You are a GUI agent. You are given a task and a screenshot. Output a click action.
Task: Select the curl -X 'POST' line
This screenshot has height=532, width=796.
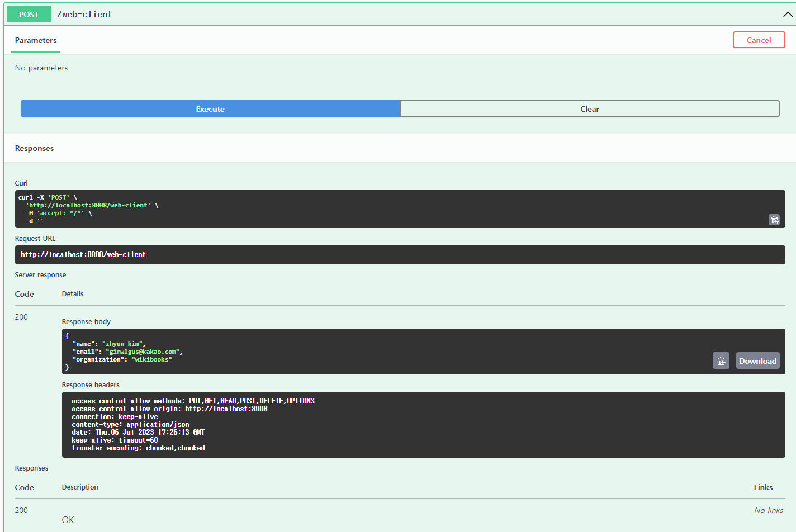[x=48, y=197]
